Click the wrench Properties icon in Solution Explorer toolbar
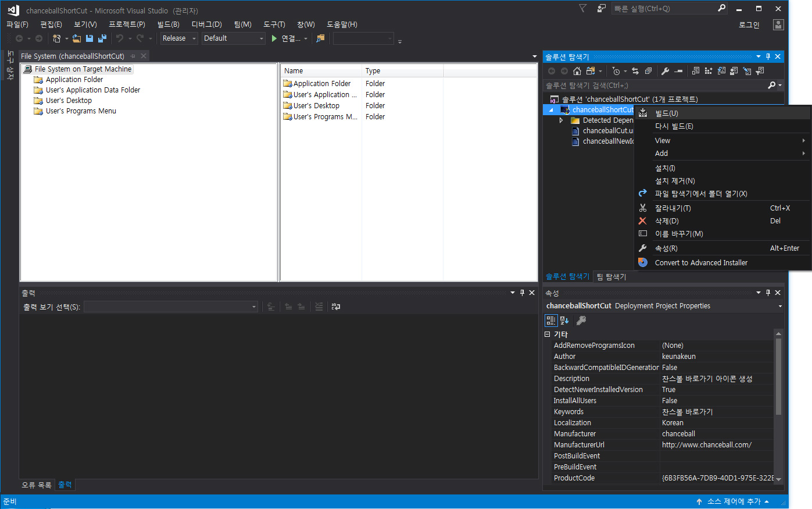This screenshot has width=812, height=509. 666,71
